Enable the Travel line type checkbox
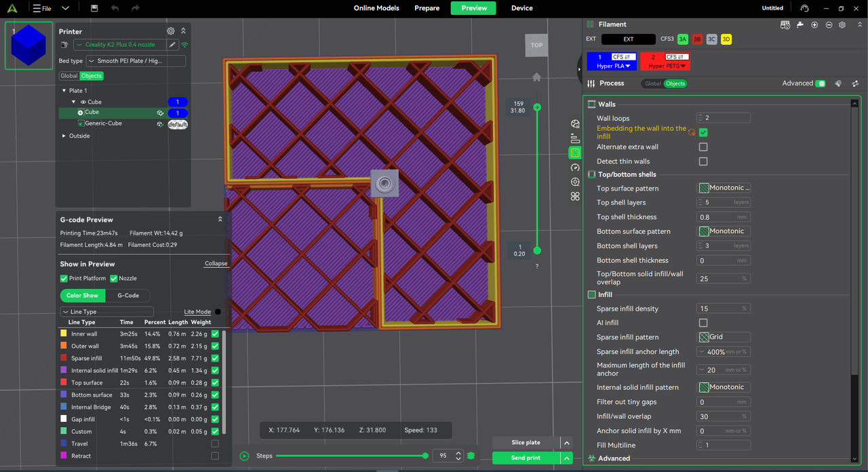Viewport: 868px width, 472px height. [215, 444]
